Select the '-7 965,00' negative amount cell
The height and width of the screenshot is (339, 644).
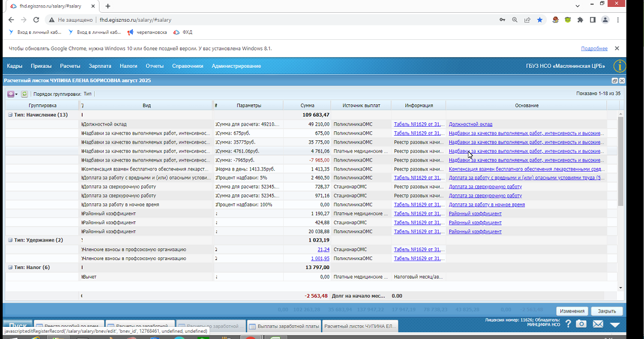click(307, 160)
